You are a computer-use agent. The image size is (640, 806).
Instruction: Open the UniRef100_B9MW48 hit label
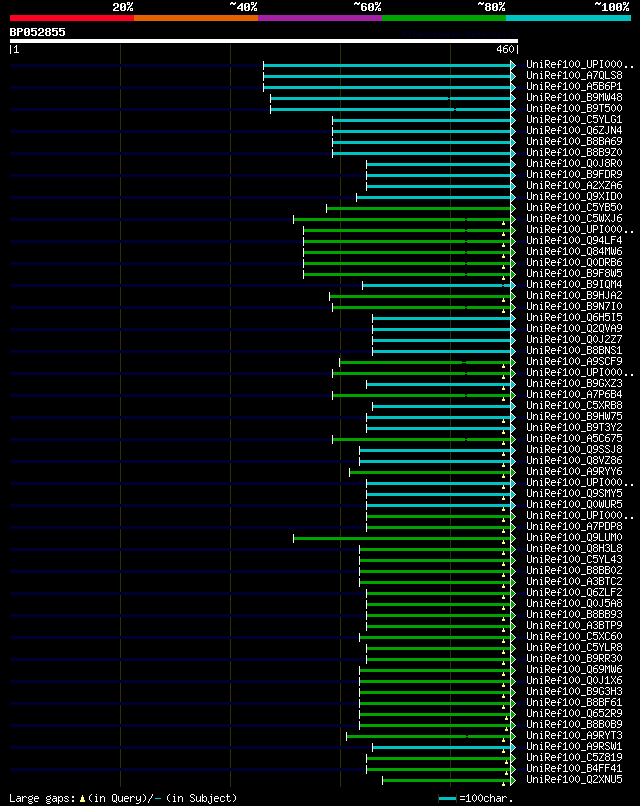coord(574,97)
